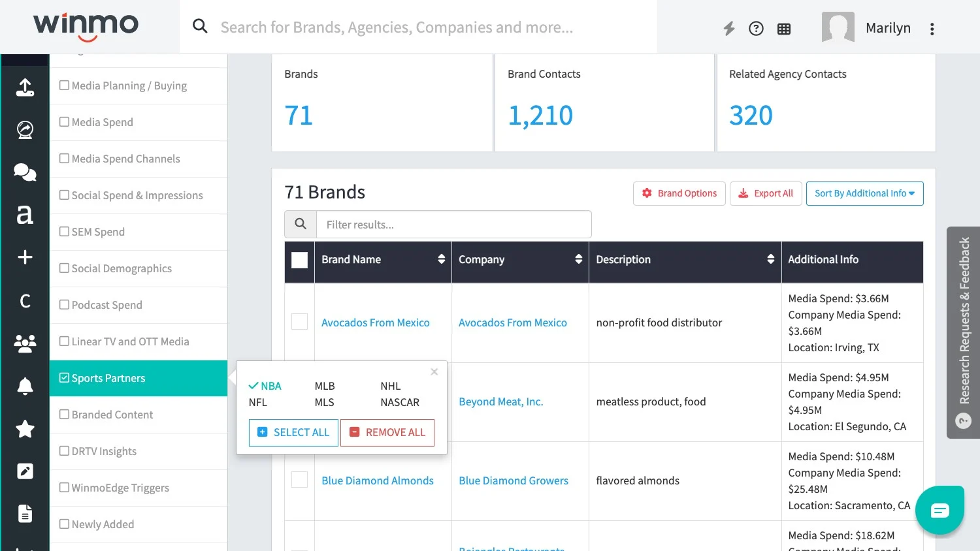Close the Sports Partners popup
Image resolution: width=980 pixels, height=551 pixels.
coord(434,371)
